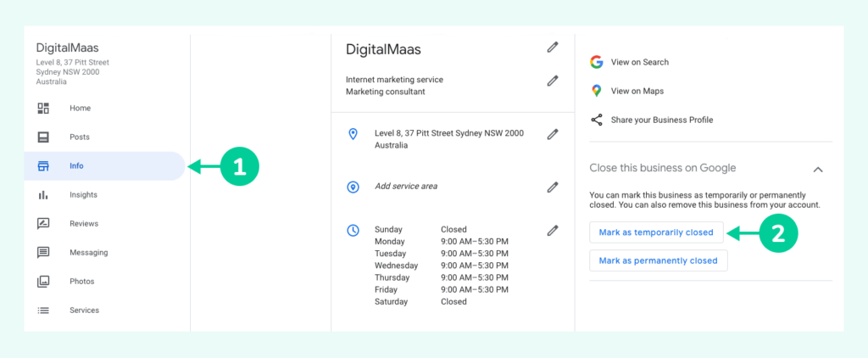Click the share icon
The height and width of the screenshot is (358, 868).
[x=596, y=120]
